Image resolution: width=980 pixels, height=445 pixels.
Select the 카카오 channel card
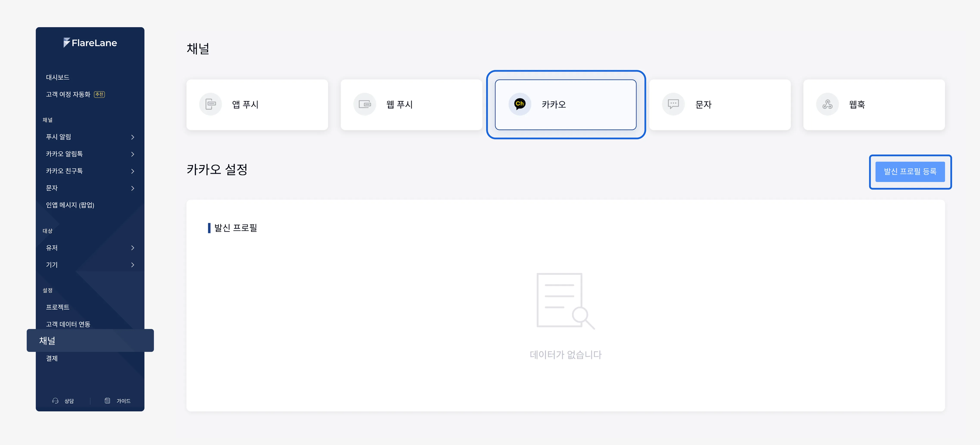[x=565, y=105]
